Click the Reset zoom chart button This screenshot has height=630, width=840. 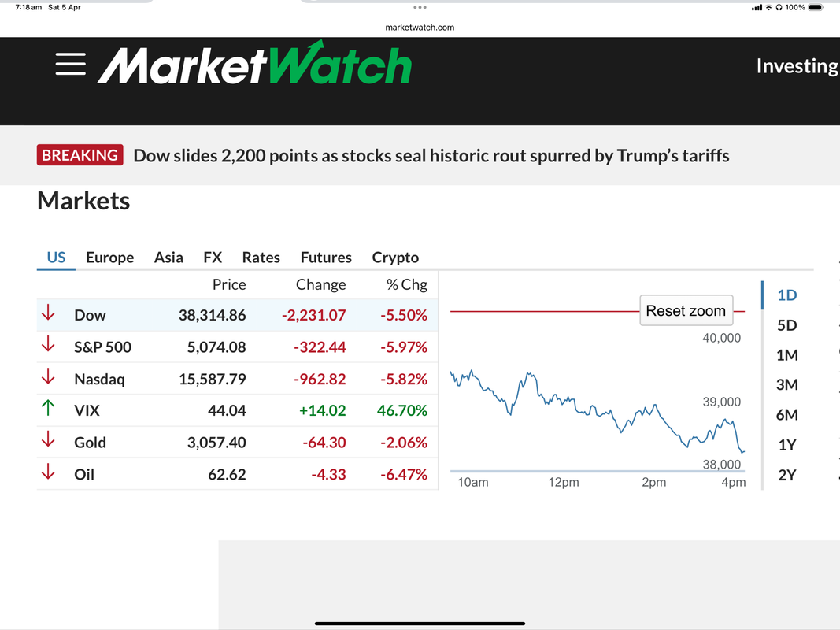[x=686, y=310]
